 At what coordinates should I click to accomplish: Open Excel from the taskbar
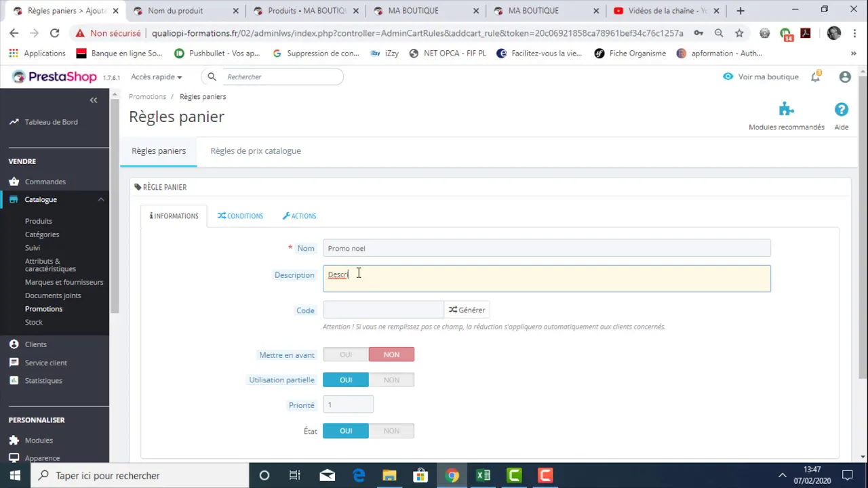(483, 476)
